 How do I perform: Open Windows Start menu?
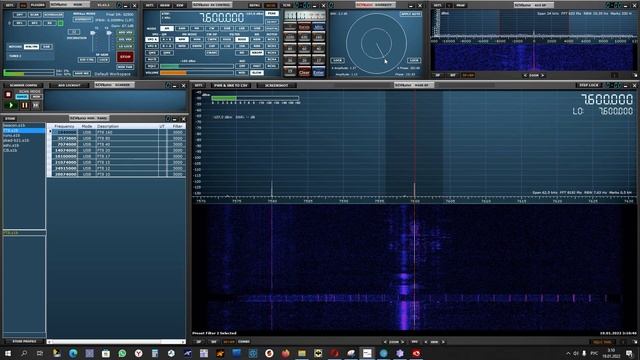tap(7, 353)
